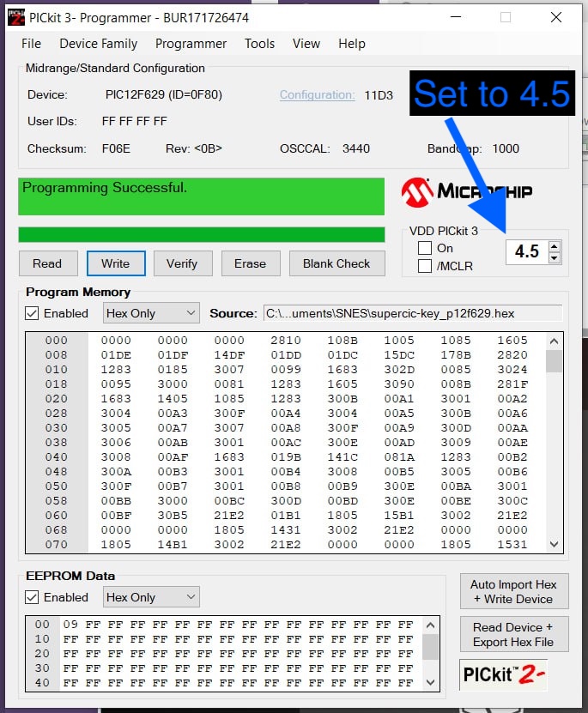The width and height of the screenshot is (588, 713).
Task: Click Program Memory scrollbar up arrow
Action: tap(554, 341)
